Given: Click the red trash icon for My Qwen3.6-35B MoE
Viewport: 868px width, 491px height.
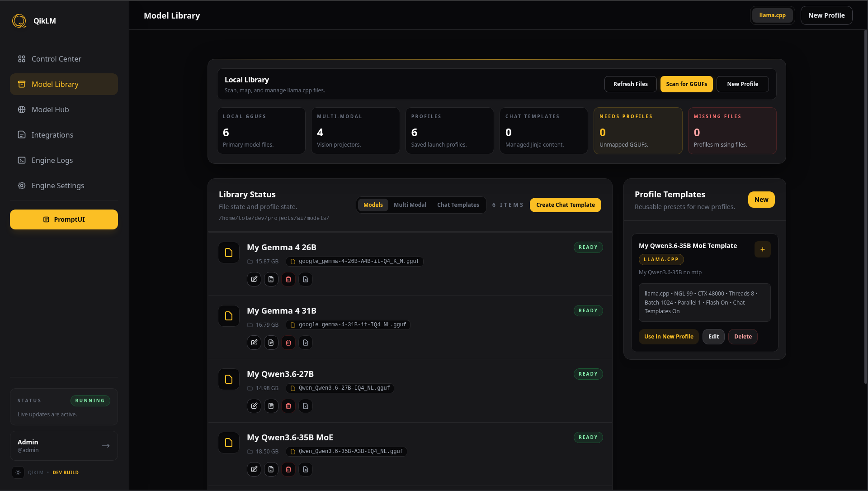Looking at the screenshot, I should point(288,469).
